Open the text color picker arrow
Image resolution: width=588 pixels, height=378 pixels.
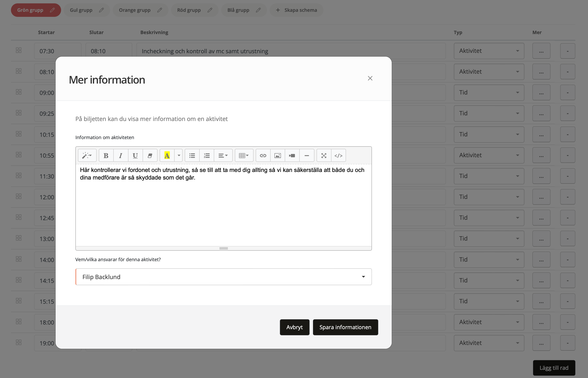pos(179,155)
